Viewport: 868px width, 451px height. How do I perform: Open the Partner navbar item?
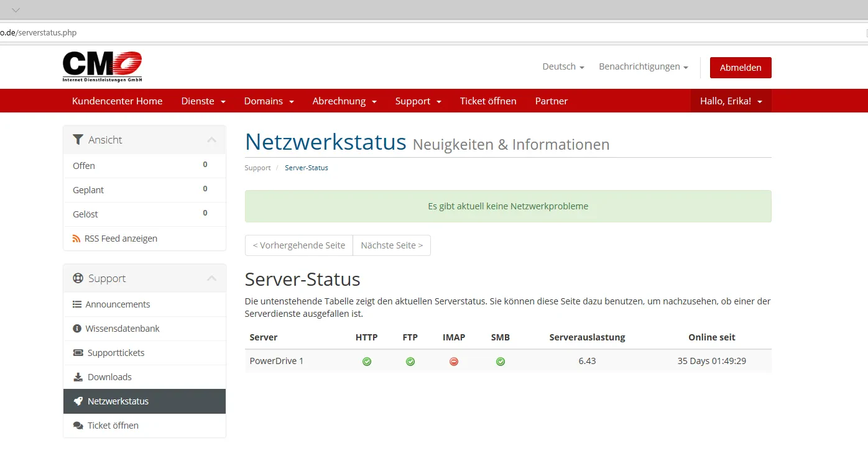click(x=552, y=101)
